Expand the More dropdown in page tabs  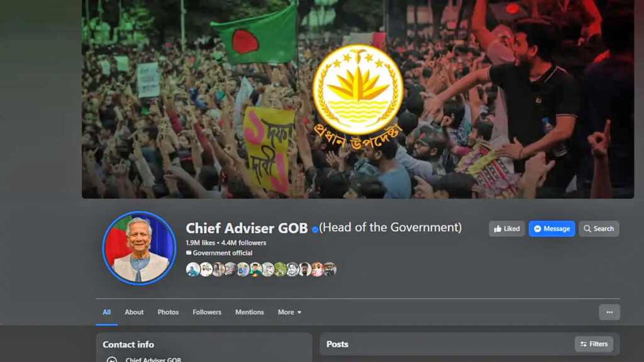pos(289,312)
